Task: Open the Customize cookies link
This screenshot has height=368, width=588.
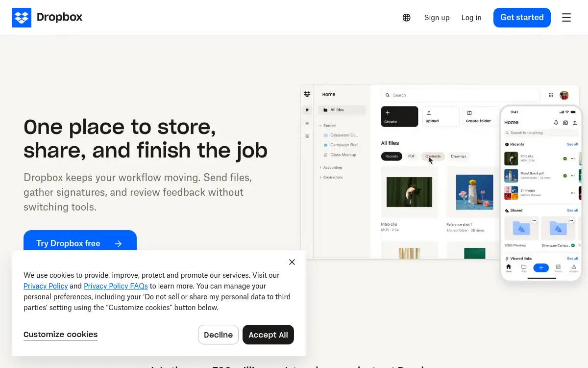Action: [60, 335]
